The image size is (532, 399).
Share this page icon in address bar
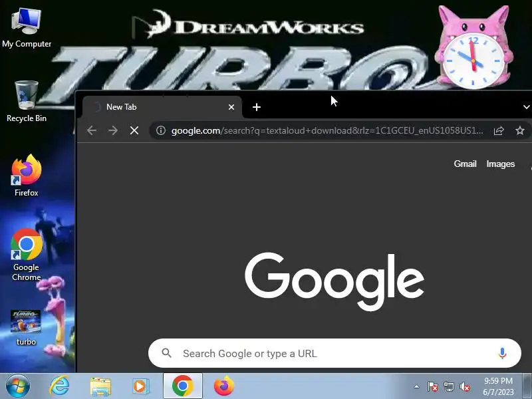(x=499, y=130)
